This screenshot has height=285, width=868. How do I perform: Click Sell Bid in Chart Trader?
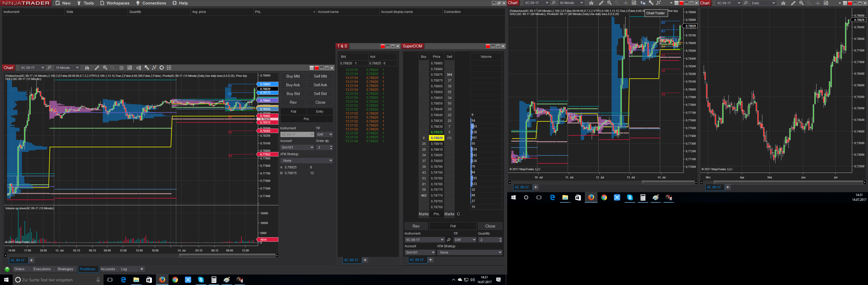320,94
